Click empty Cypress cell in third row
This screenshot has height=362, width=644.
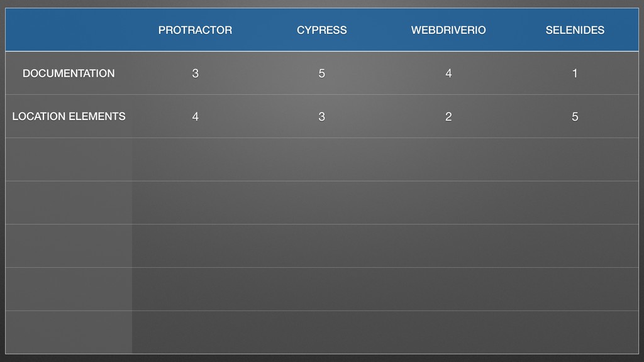[321, 159]
